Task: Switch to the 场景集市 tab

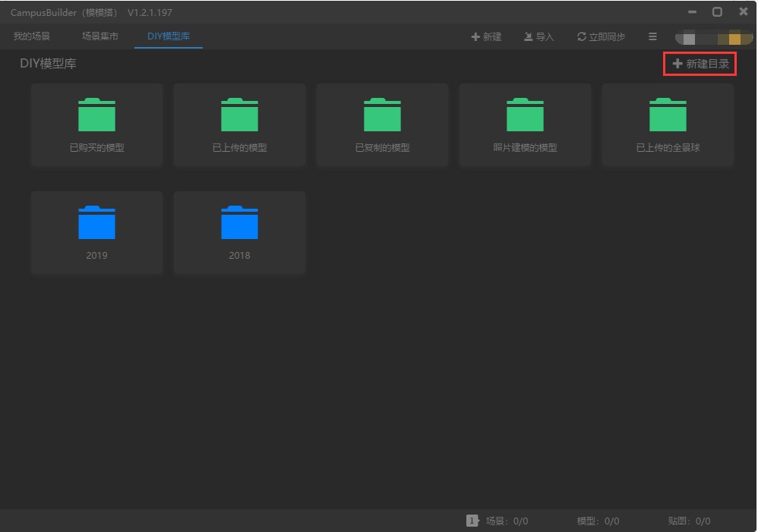Action: pyautogui.click(x=100, y=36)
